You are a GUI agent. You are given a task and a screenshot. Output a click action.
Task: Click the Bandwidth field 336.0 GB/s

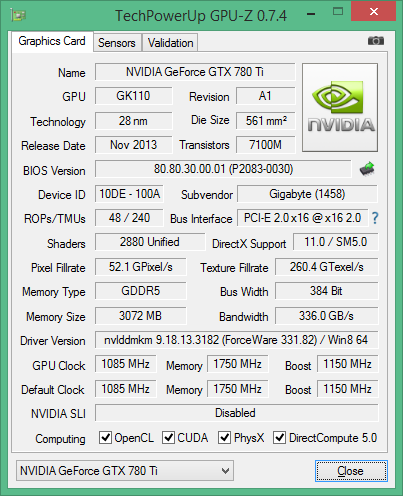(x=327, y=316)
